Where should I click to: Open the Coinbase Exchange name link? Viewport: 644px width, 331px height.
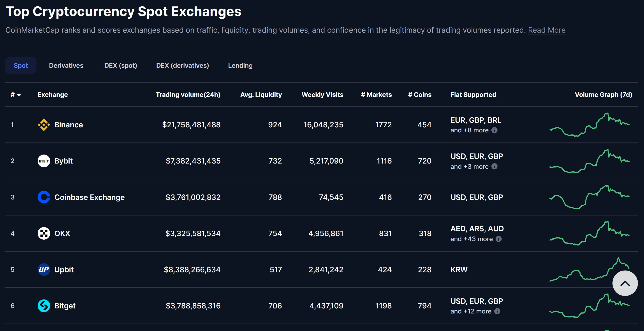[x=90, y=197]
